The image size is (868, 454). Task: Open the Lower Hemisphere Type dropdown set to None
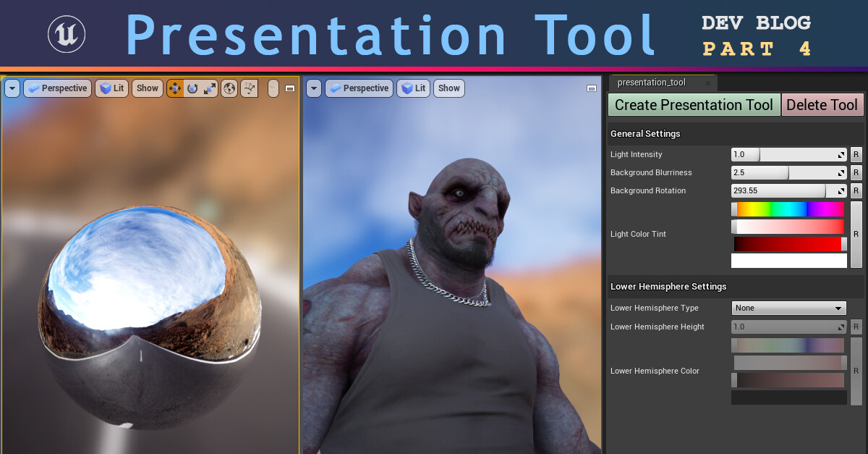(x=788, y=308)
